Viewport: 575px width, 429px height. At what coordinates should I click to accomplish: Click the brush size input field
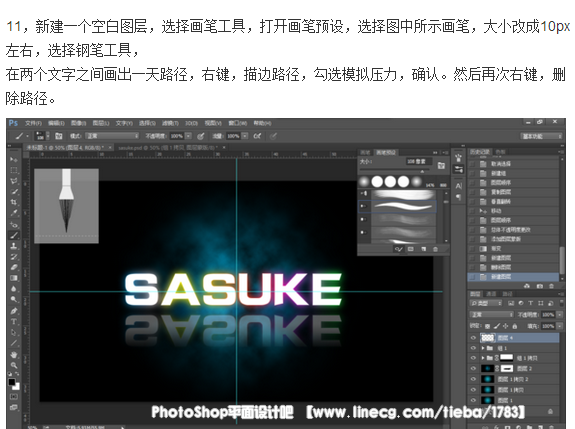click(419, 161)
